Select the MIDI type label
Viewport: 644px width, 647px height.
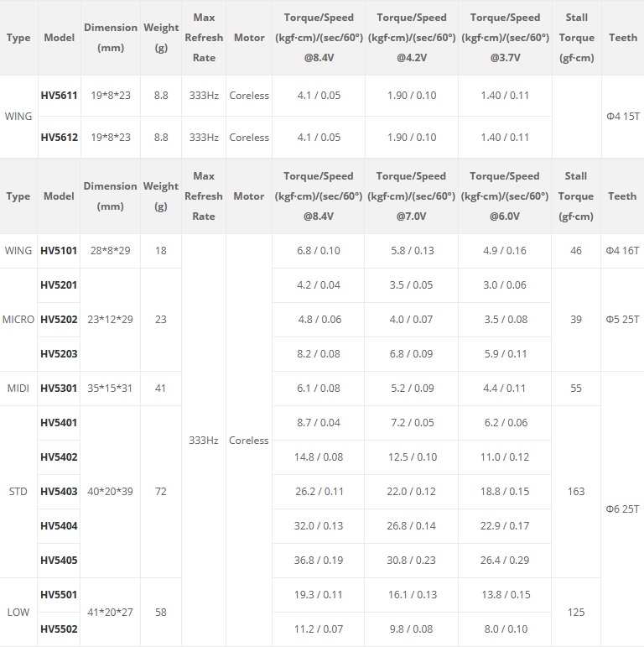[18, 389]
